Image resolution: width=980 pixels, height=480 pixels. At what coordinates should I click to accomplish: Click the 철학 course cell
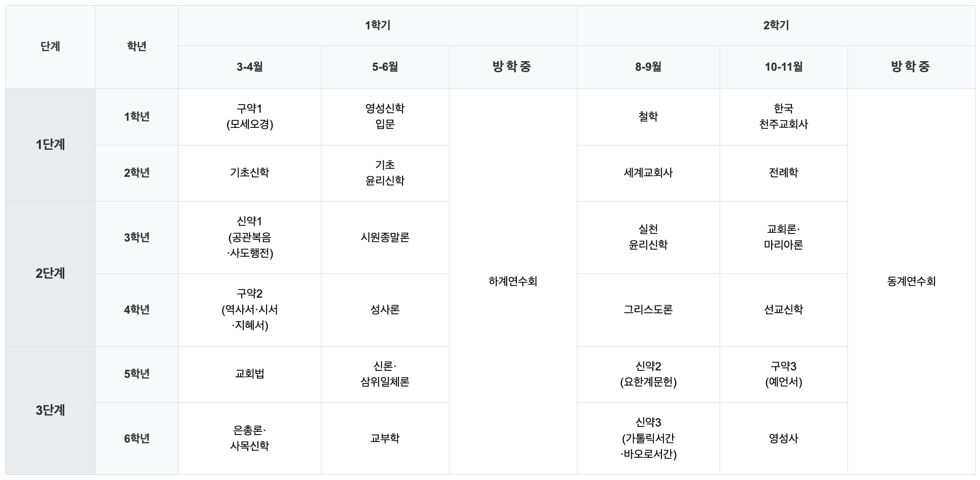(648, 117)
